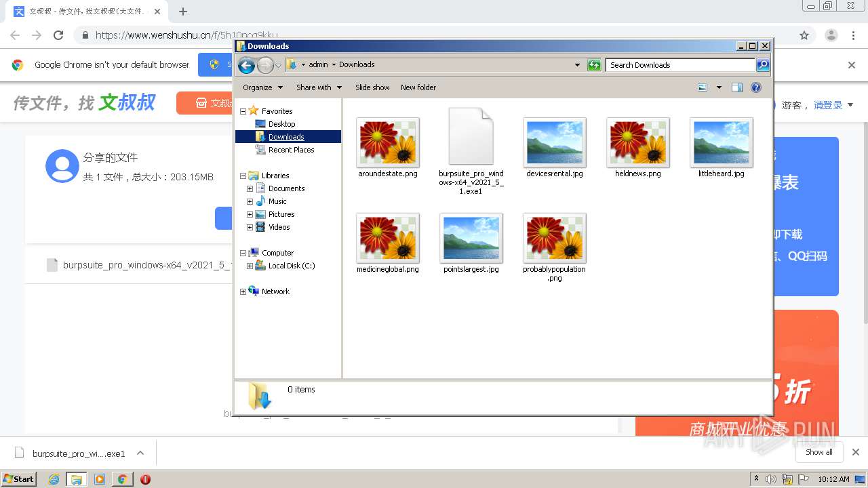Bookmark this page with the star icon
This screenshot has width=868, height=488.
pyautogui.click(x=804, y=35)
